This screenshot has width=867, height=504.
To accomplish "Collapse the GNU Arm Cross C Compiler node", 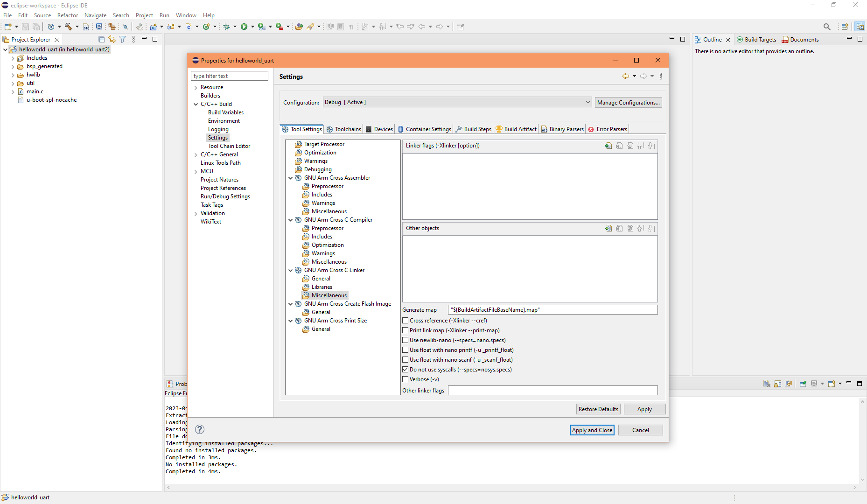I will [x=291, y=220].
